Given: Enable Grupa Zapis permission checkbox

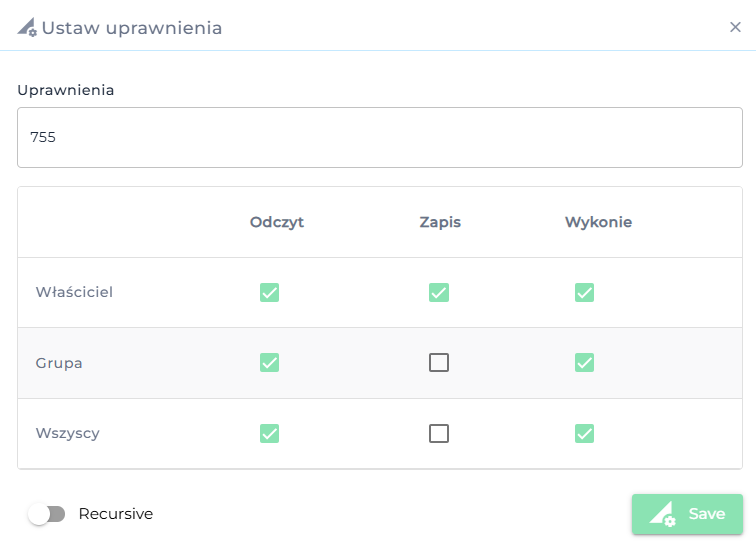Looking at the screenshot, I should (439, 363).
